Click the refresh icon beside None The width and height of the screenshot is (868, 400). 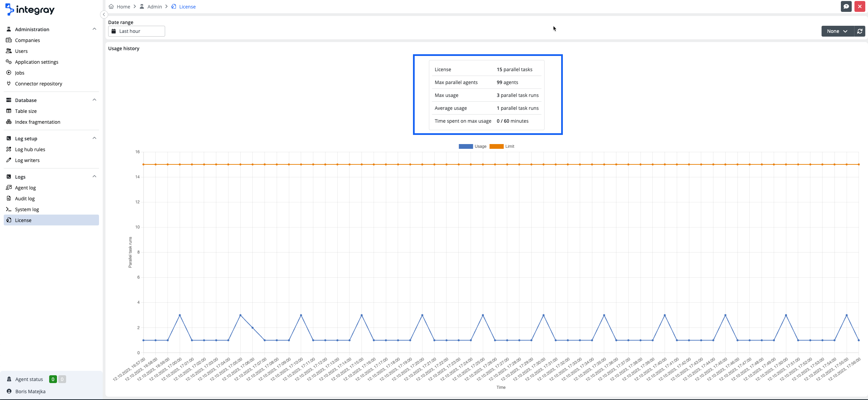pyautogui.click(x=860, y=31)
